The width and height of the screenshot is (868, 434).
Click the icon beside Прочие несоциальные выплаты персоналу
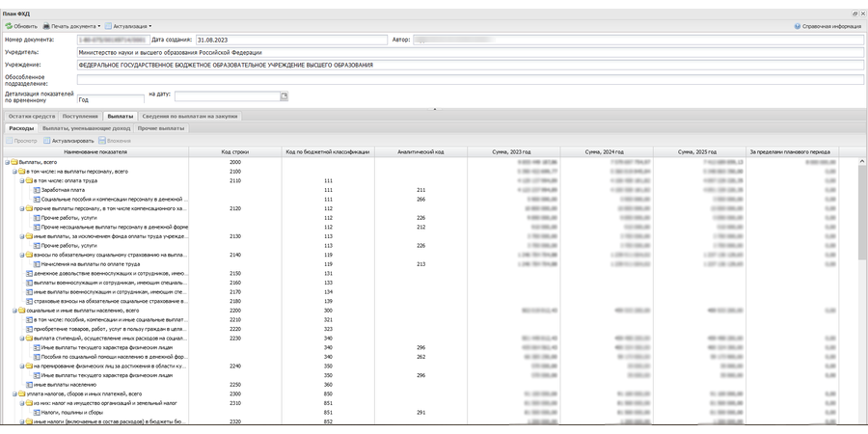pyautogui.click(x=37, y=227)
